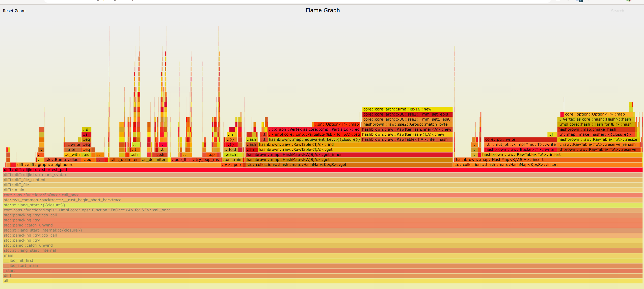Viewport: 644px width, 289px height.
Task: Click the bottom 'all' root frame
Action: [323, 281]
